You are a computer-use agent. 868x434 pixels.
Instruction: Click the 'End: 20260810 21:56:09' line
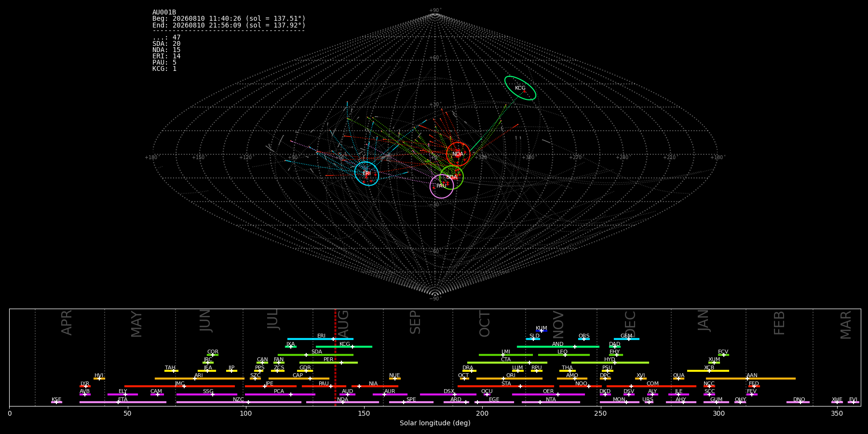pyautogui.click(x=229, y=25)
